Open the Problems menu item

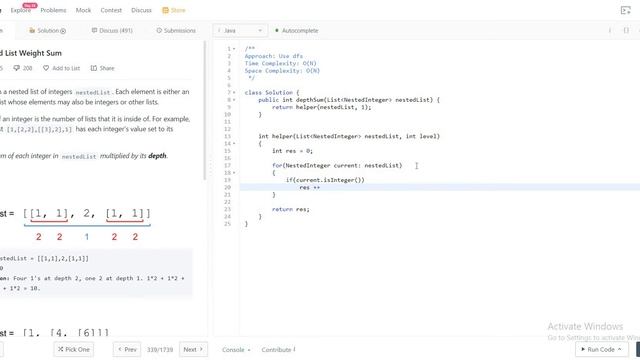pyautogui.click(x=53, y=10)
